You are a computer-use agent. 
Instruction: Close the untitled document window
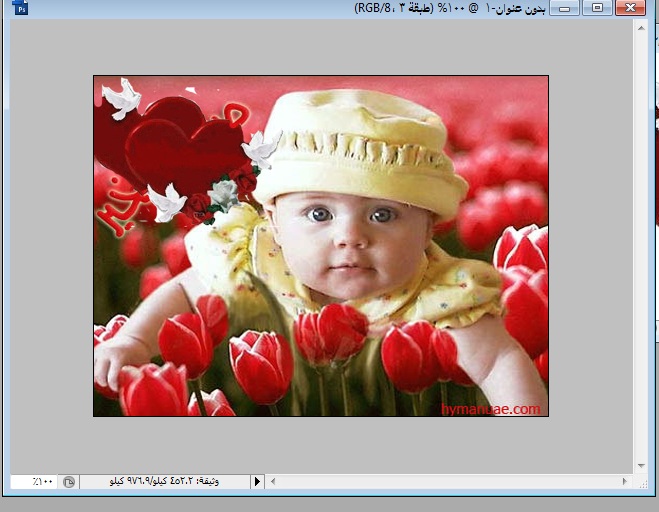point(629,8)
